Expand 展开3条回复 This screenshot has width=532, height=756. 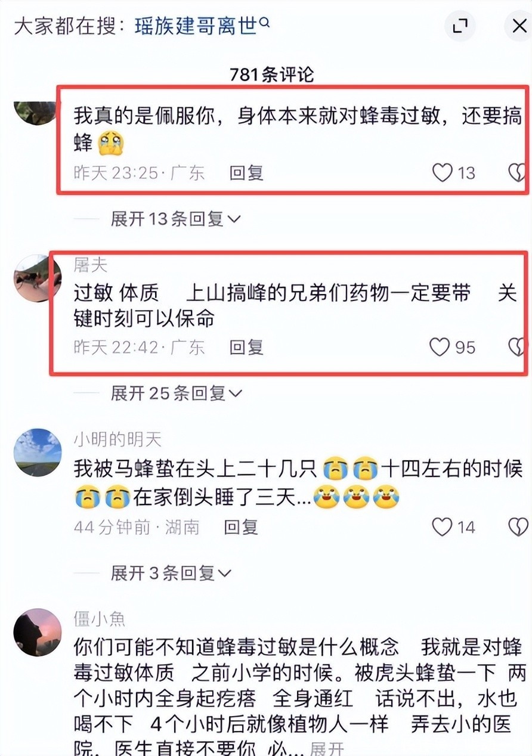(x=171, y=573)
